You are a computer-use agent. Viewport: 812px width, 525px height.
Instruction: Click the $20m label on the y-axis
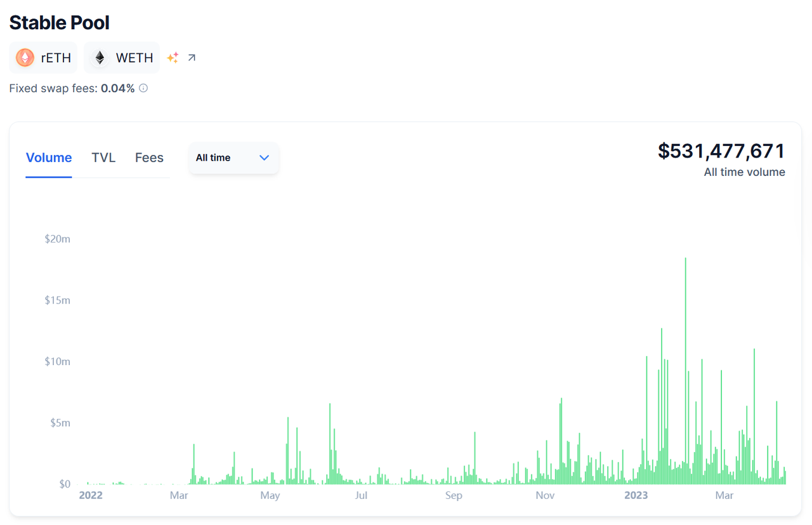tap(57, 239)
